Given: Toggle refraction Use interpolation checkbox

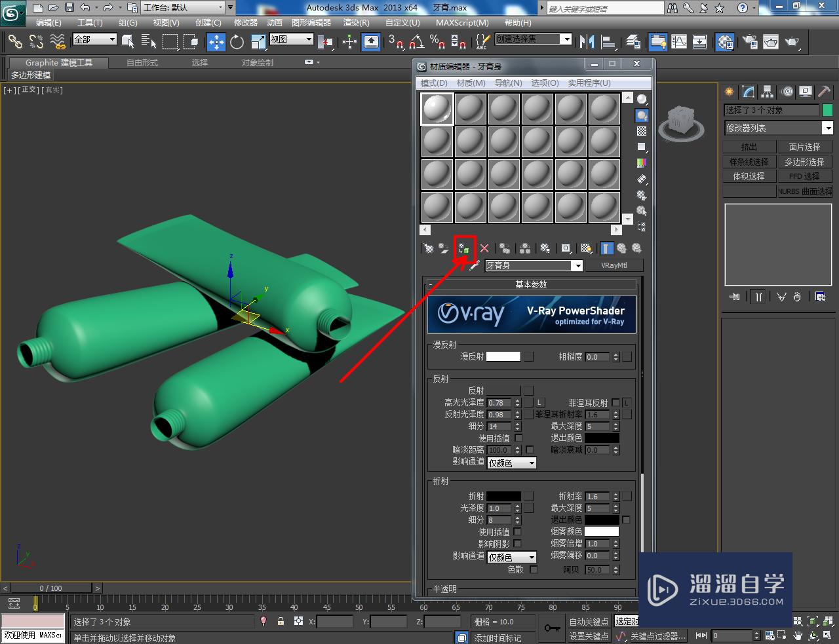Looking at the screenshot, I should pyautogui.click(x=518, y=531).
